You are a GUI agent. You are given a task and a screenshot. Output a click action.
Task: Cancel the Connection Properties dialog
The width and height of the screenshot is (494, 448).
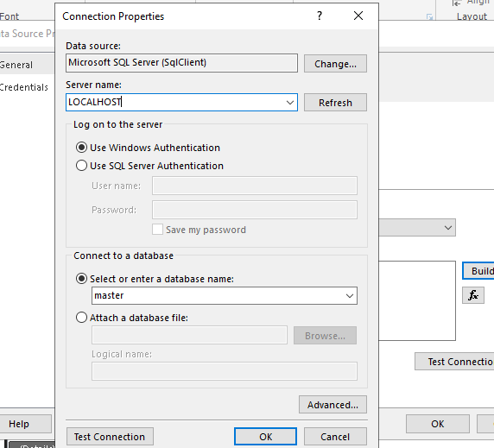point(335,437)
